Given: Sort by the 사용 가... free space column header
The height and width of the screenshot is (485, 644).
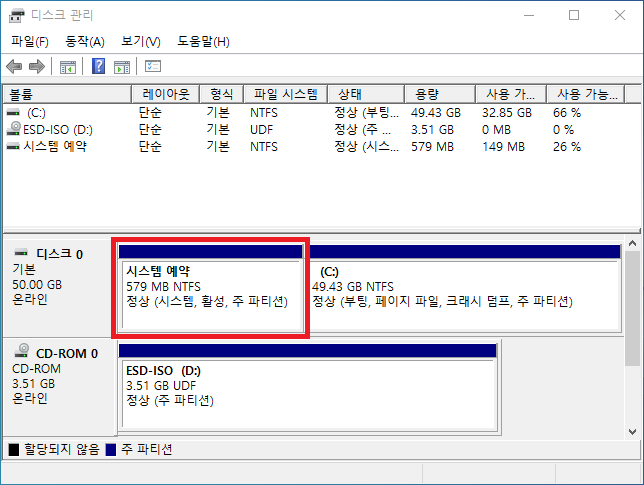Looking at the screenshot, I should [511, 94].
